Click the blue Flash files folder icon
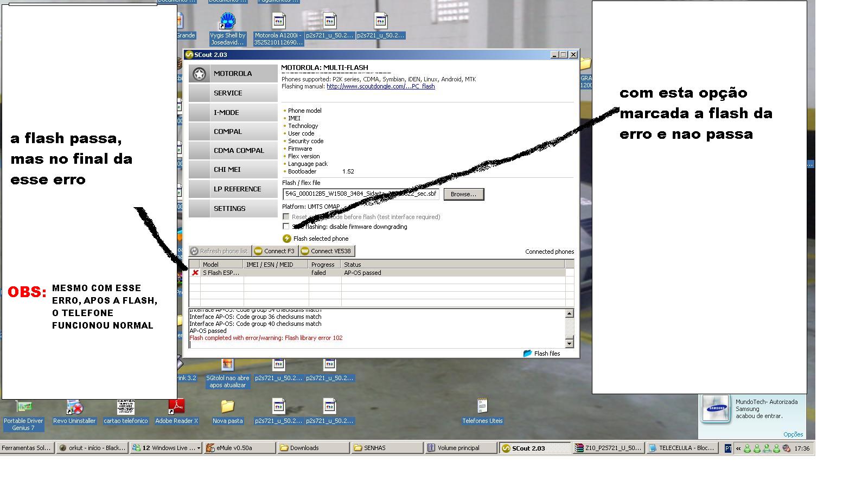The height and width of the screenshot is (488, 868). click(527, 354)
